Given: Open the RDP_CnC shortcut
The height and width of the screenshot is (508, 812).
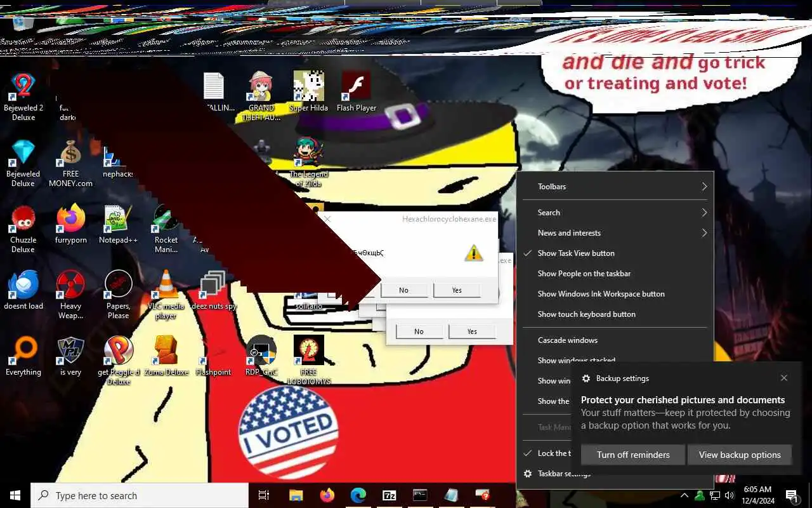Looking at the screenshot, I should (261, 357).
